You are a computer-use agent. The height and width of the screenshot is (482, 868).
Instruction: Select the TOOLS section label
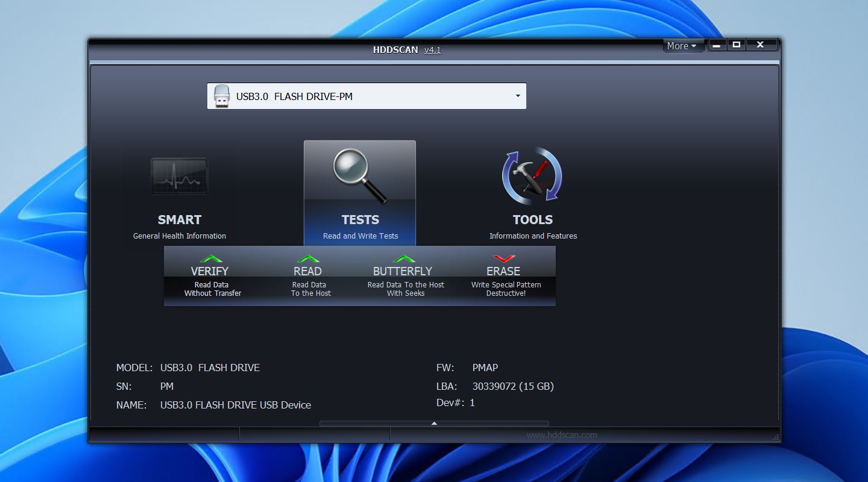pyautogui.click(x=533, y=220)
